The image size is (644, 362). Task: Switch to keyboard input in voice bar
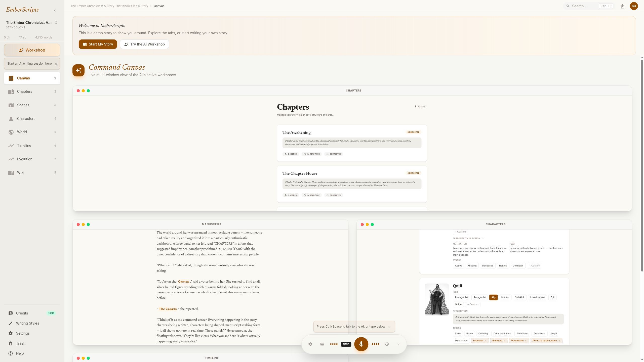click(322, 344)
